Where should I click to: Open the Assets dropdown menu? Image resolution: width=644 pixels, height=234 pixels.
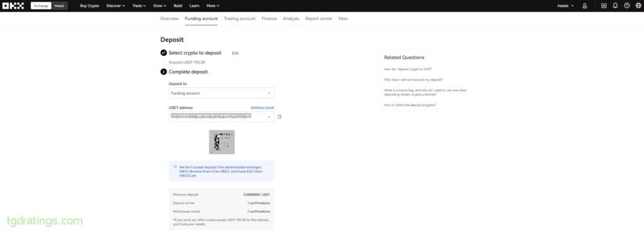point(565,6)
